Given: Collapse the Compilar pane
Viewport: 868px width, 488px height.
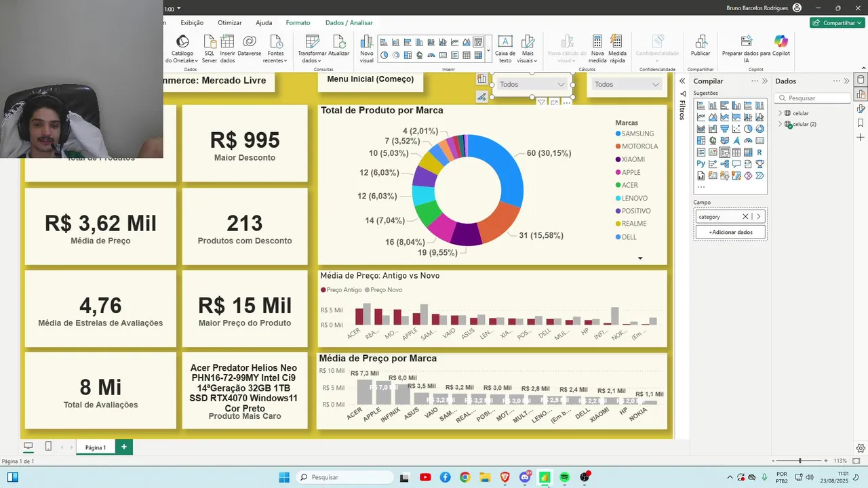Looking at the screenshot, I should [766, 81].
